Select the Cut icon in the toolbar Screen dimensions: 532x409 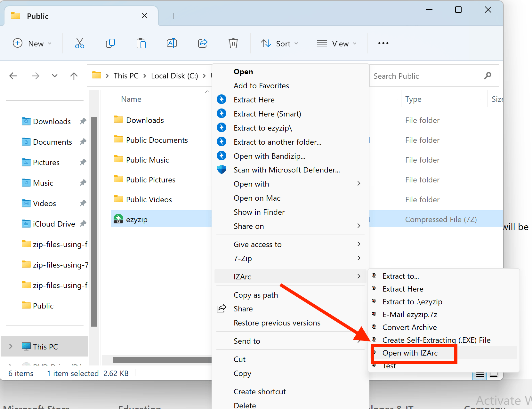pyautogui.click(x=79, y=43)
